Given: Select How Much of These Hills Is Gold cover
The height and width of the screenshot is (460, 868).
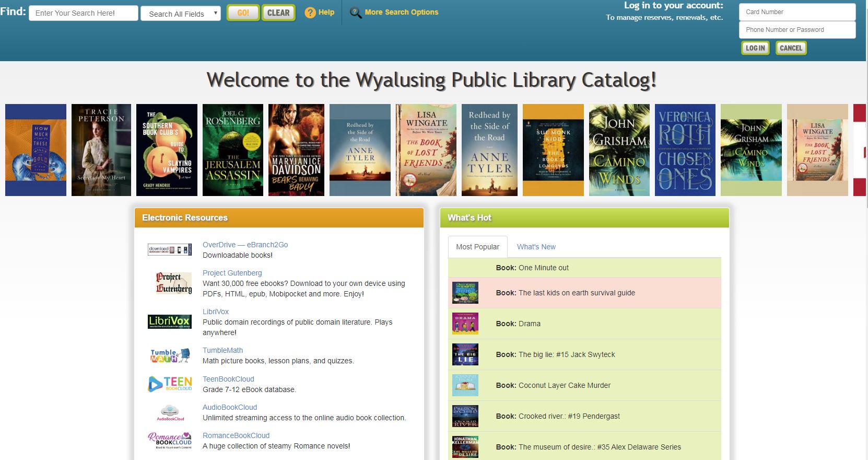Looking at the screenshot, I should click(x=36, y=150).
